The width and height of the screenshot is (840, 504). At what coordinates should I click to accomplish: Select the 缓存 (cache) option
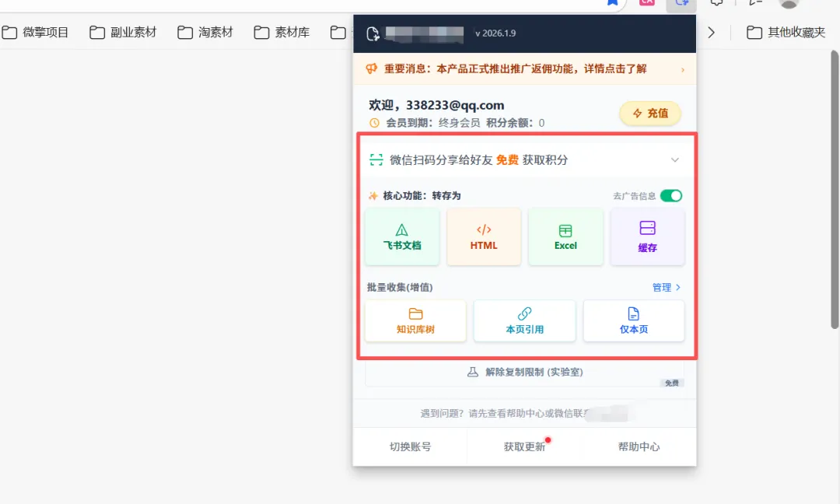[647, 236]
